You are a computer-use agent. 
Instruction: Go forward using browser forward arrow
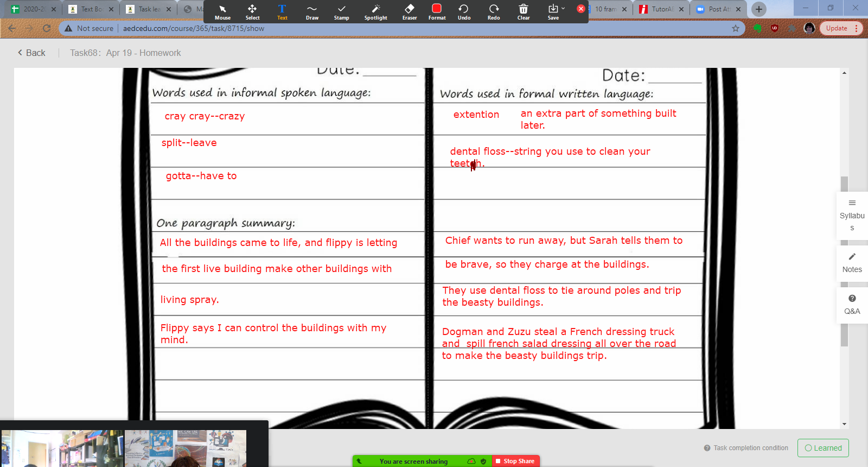(29, 28)
